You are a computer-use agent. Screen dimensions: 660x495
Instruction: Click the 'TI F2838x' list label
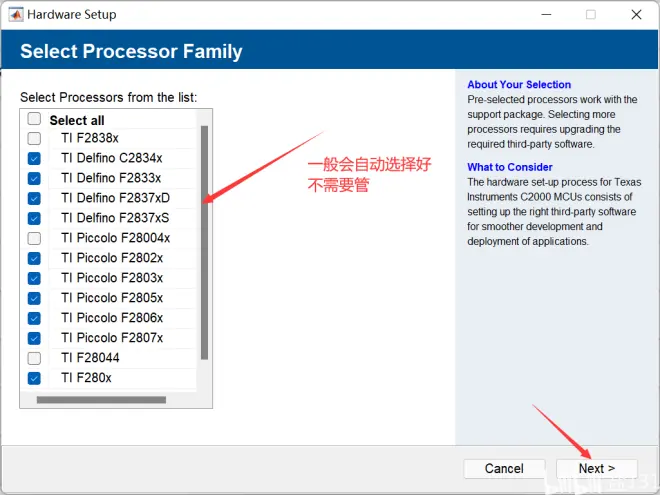pyautogui.click(x=90, y=138)
